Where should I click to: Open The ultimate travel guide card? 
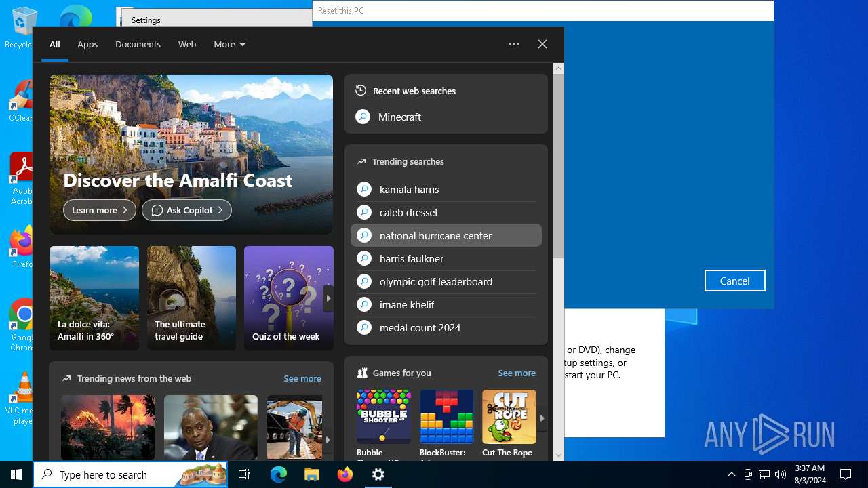point(191,298)
